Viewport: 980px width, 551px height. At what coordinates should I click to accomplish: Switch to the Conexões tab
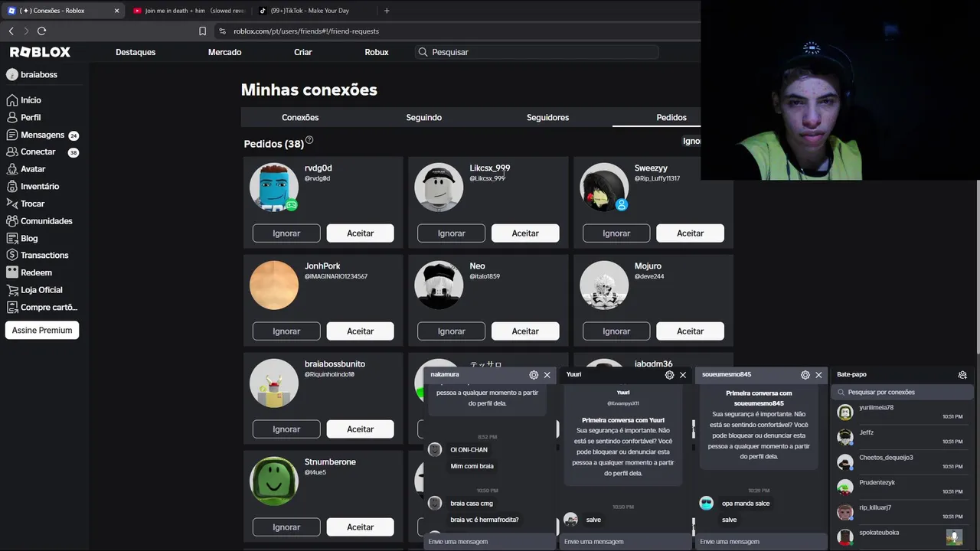coord(300,118)
